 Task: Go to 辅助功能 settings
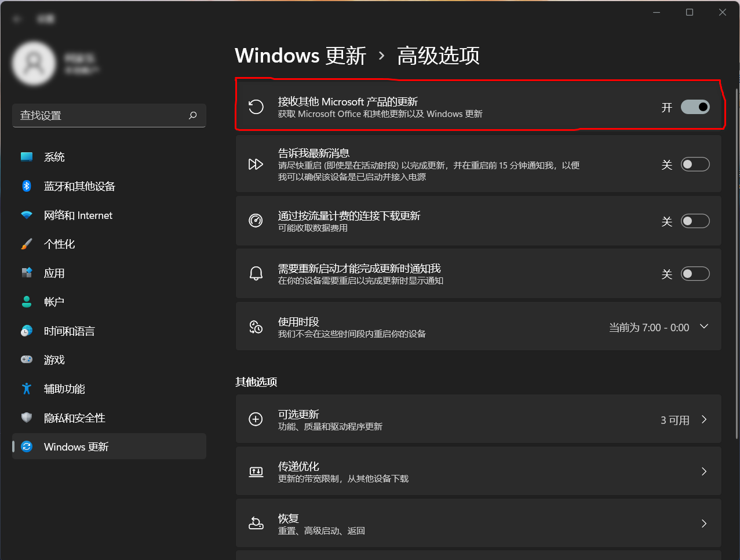pos(109,389)
